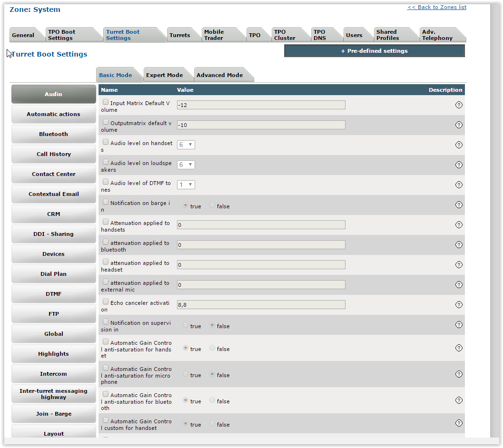Open the Contextual Email category
The image size is (503, 448).
[54, 194]
